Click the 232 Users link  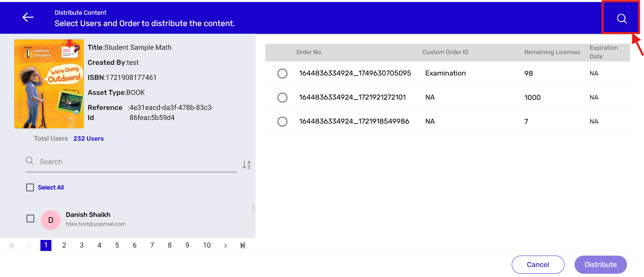click(88, 139)
